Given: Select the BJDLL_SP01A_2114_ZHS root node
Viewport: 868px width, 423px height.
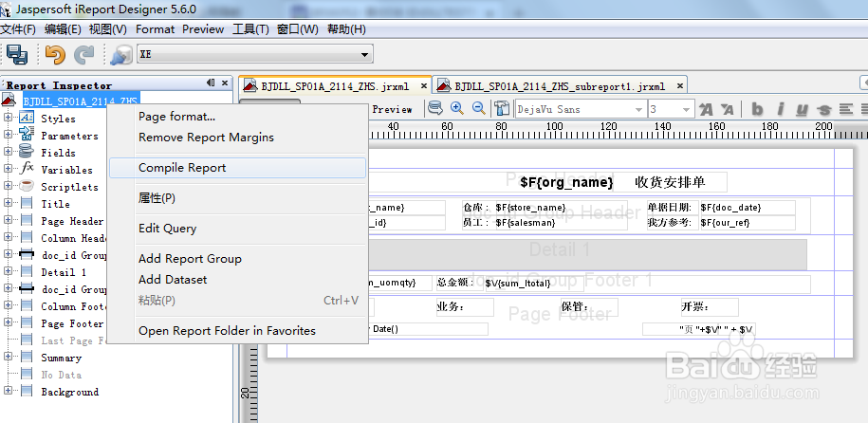Looking at the screenshot, I should point(81,101).
